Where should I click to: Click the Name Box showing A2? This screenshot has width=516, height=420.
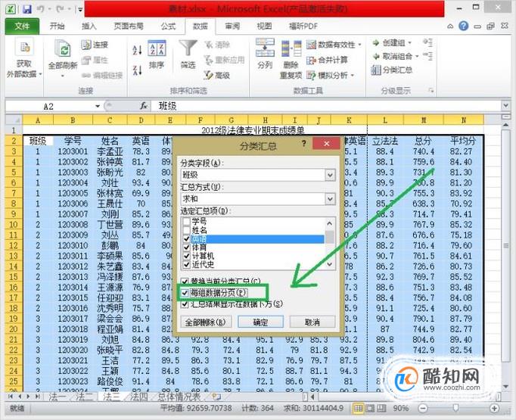48,106
